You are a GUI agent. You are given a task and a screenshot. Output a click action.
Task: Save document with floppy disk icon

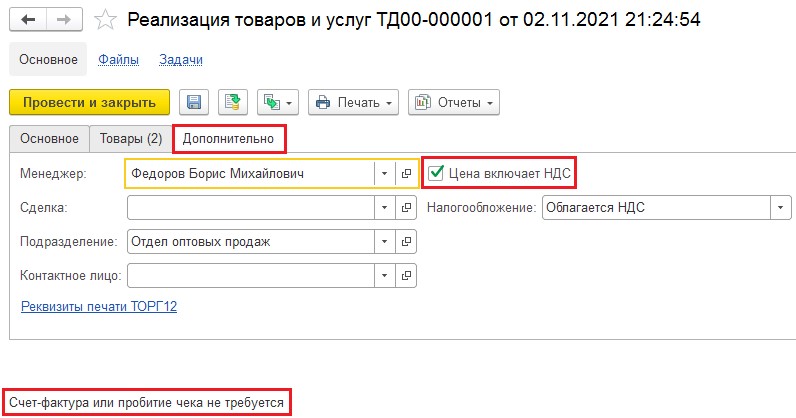point(194,102)
